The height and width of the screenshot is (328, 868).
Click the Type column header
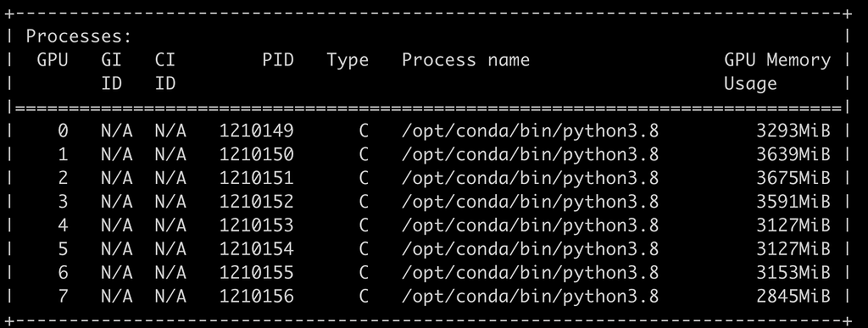pos(348,60)
